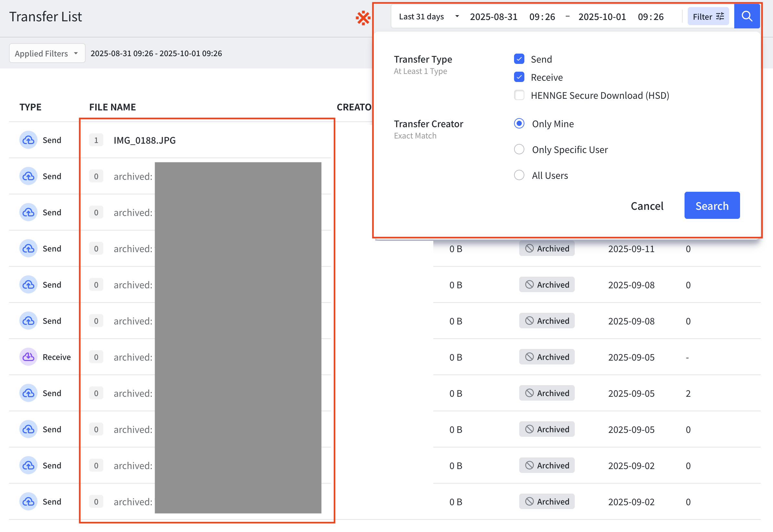Image resolution: width=773 pixels, height=532 pixels.
Task: Sort by the FILE NAME column header
Action: (112, 107)
